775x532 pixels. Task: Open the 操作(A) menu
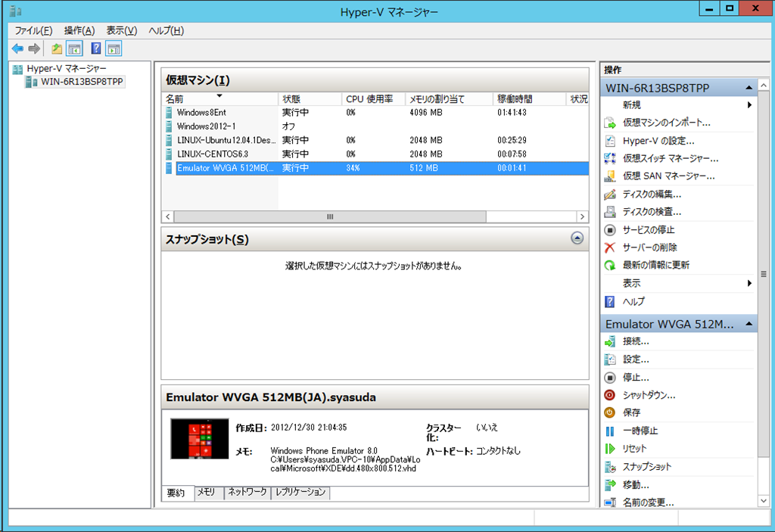tap(79, 31)
